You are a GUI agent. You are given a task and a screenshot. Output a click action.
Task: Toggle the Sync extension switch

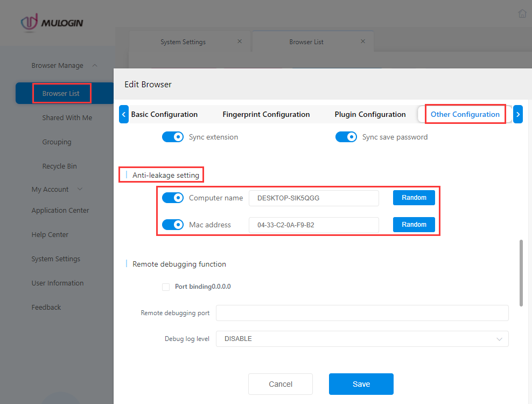tap(173, 137)
